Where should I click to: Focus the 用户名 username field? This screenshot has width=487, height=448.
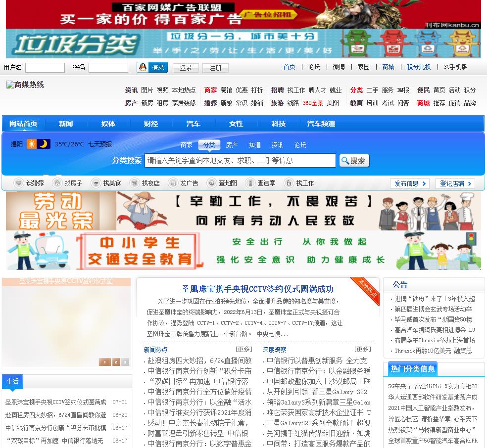click(x=45, y=68)
